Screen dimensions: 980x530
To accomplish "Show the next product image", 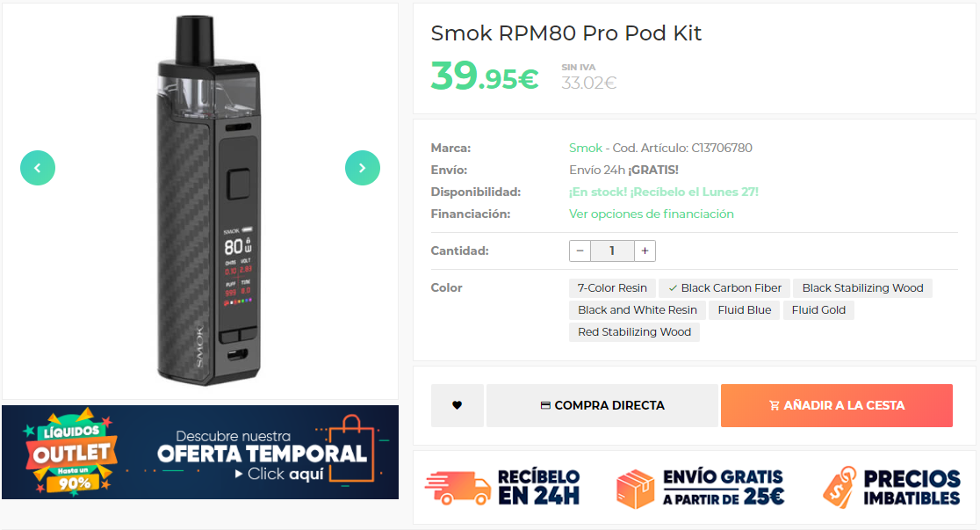I will click(x=363, y=168).
